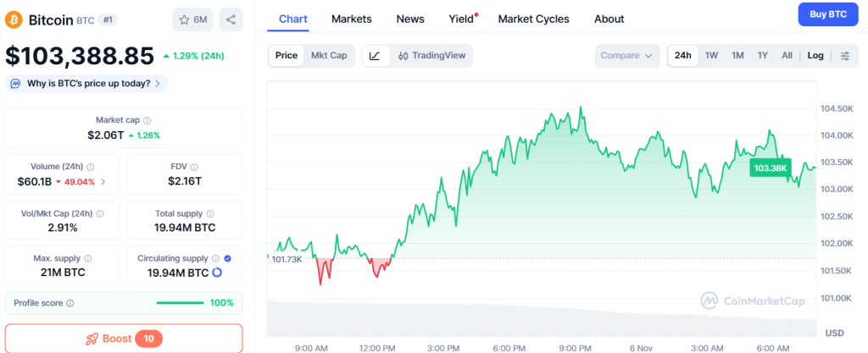Click the orange Bitcoin logo
Image resolution: width=868 pixels, height=353 pixels.
tap(14, 19)
